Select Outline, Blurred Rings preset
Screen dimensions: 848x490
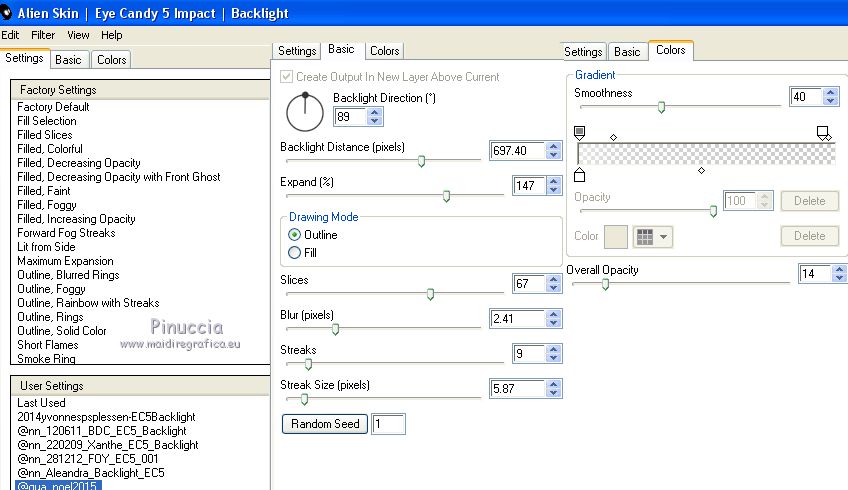[x=68, y=275]
